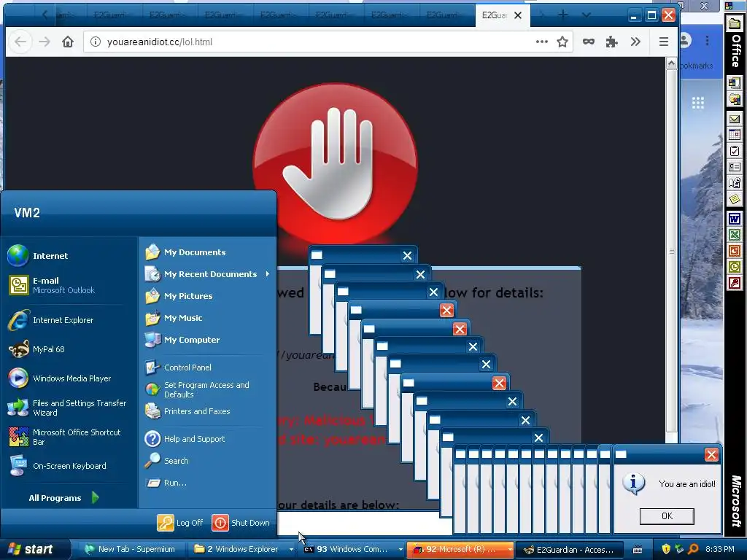The height and width of the screenshot is (560, 747).
Task: Click Excel icon on Office shortcut bar
Action: [x=735, y=235]
